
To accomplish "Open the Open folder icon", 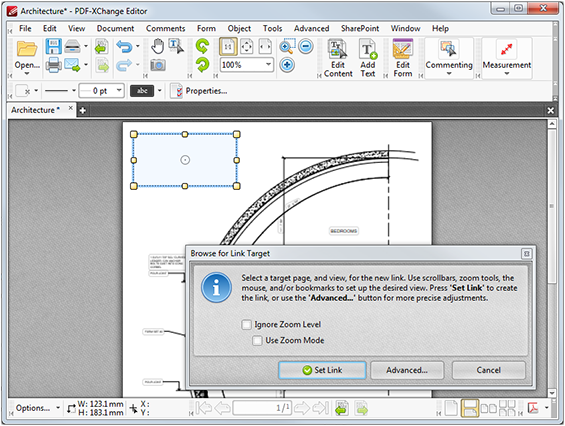I will point(27,48).
